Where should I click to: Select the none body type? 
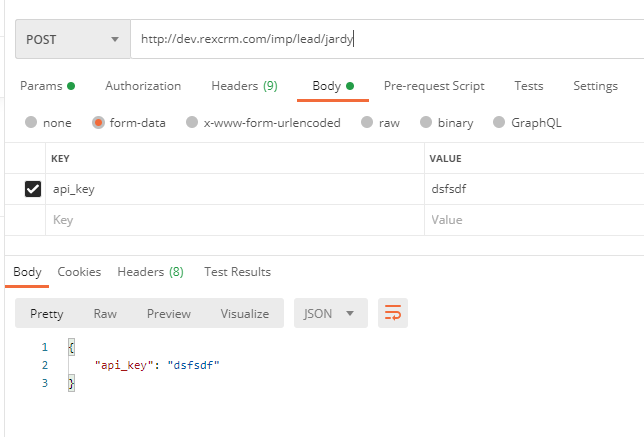(x=31, y=123)
